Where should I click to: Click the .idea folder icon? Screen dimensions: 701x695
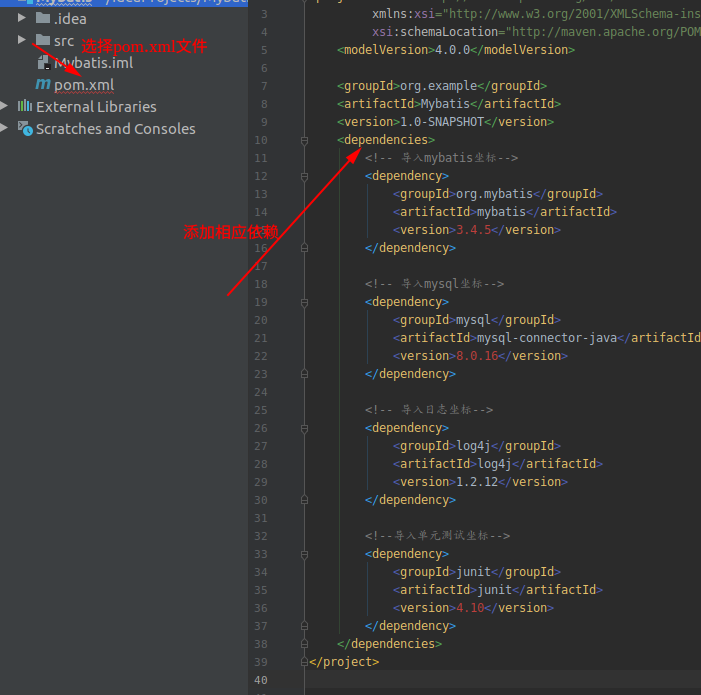tap(43, 18)
